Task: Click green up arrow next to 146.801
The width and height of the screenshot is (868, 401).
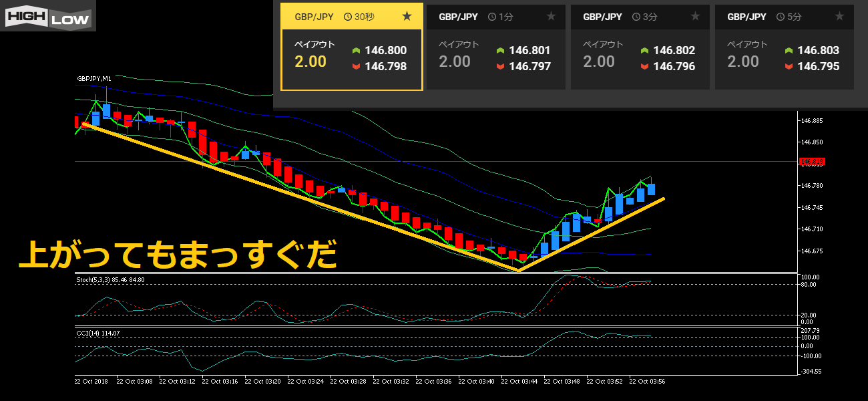Action: pos(501,51)
